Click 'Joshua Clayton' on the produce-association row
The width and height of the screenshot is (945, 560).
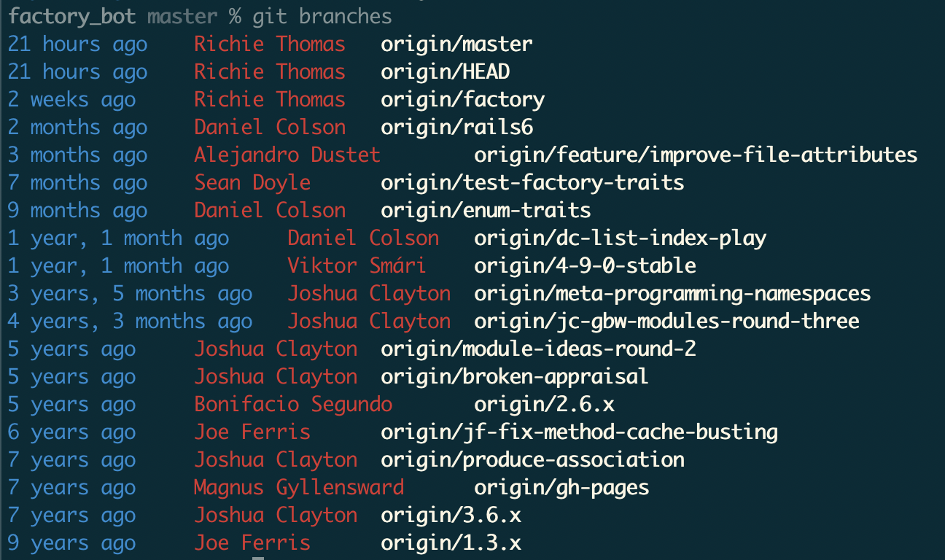pyautogui.click(x=276, y=460)
